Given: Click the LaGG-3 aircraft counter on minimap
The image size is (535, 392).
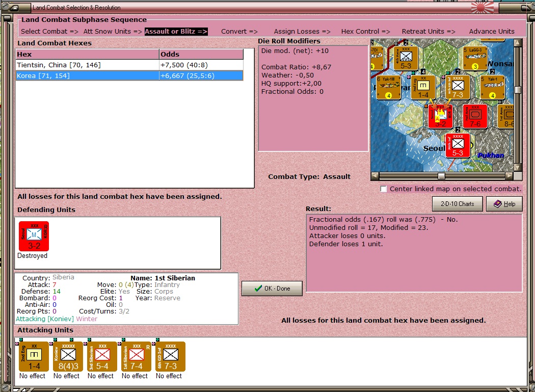Looking at the screenshot, I should (x=475, y=59).
